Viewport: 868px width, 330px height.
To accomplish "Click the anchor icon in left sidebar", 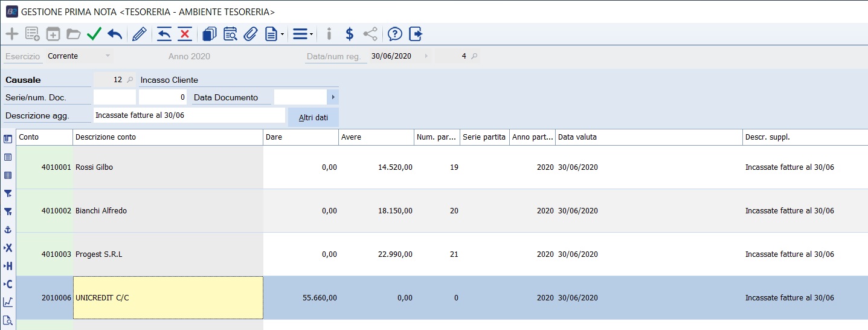I will [x=8, y=230].
